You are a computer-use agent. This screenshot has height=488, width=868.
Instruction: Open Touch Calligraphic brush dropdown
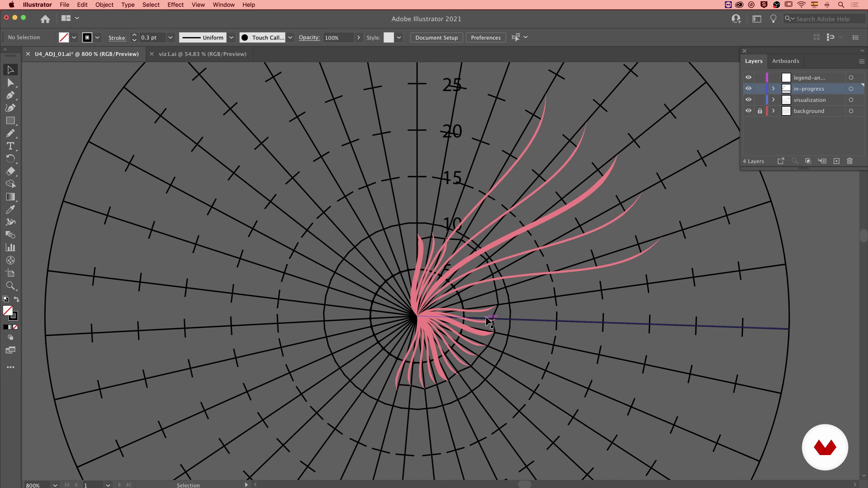pyautogui.click(x=290, y=37)
